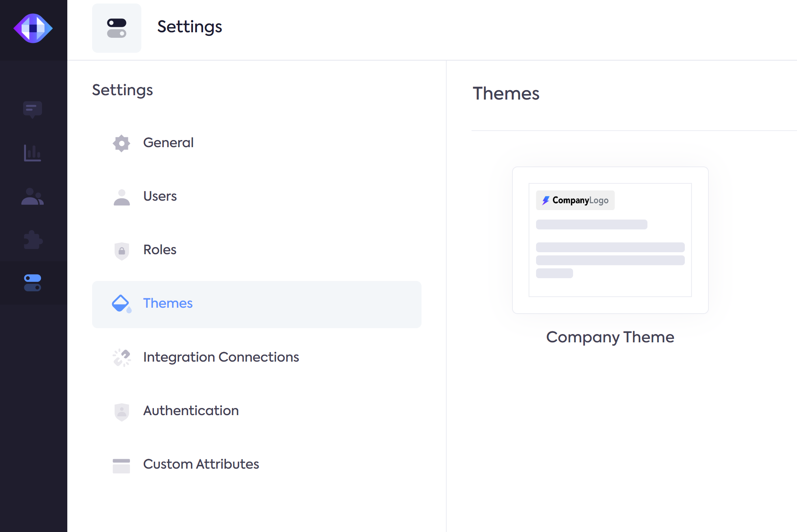Open the General settings section

[x=168, y=142]
